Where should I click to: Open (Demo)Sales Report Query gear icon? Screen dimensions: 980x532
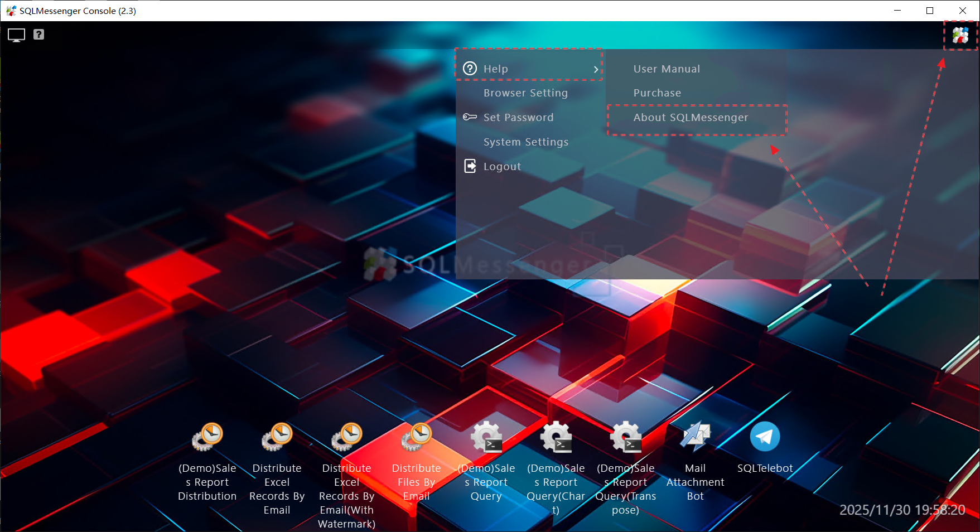pyautogui.click(x=486, y=437)
